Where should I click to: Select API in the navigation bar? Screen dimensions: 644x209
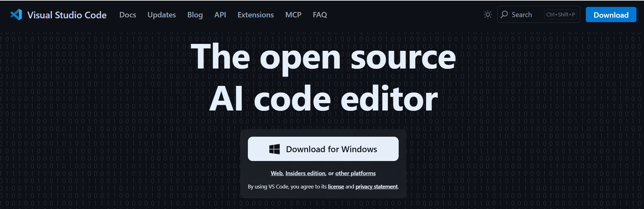click(x=220, y=15)
